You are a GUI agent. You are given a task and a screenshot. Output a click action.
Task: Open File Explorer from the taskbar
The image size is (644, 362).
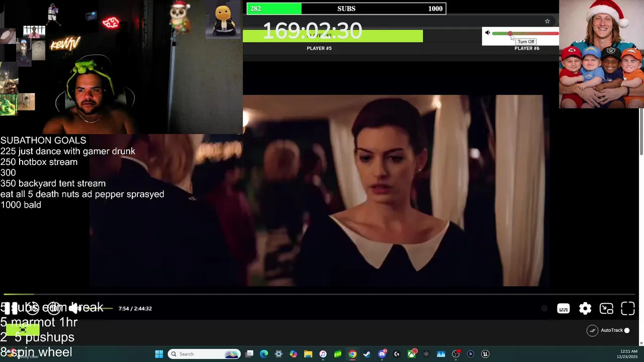[308, 354]
